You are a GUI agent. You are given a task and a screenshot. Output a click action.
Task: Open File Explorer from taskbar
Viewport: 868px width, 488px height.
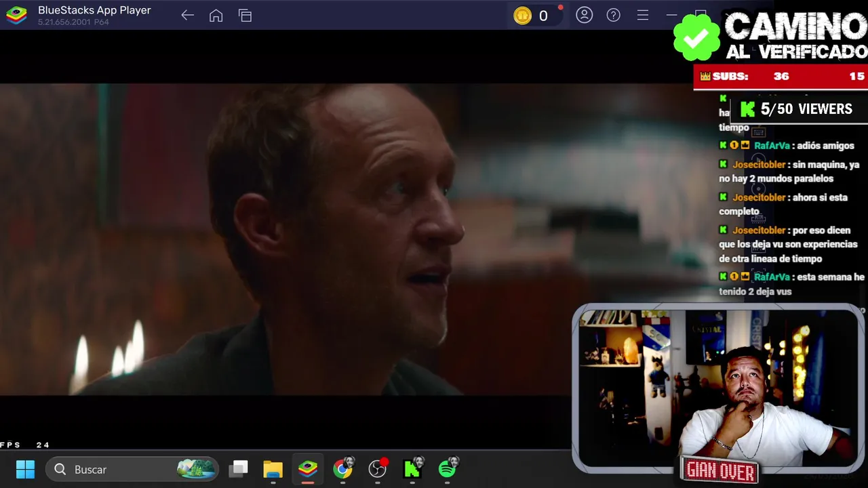[273, 469]
